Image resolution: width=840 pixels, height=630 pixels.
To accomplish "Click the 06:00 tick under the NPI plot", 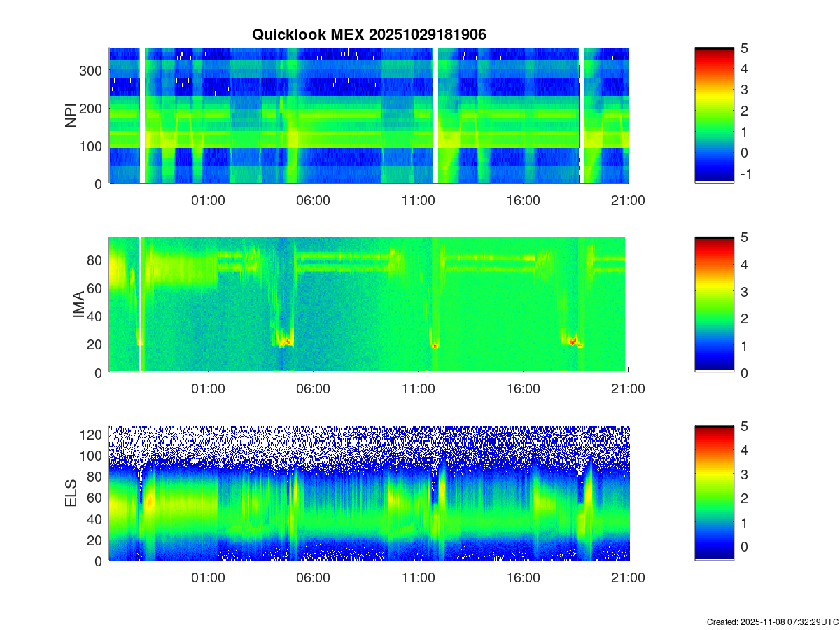I will click(x=313, y=200).
